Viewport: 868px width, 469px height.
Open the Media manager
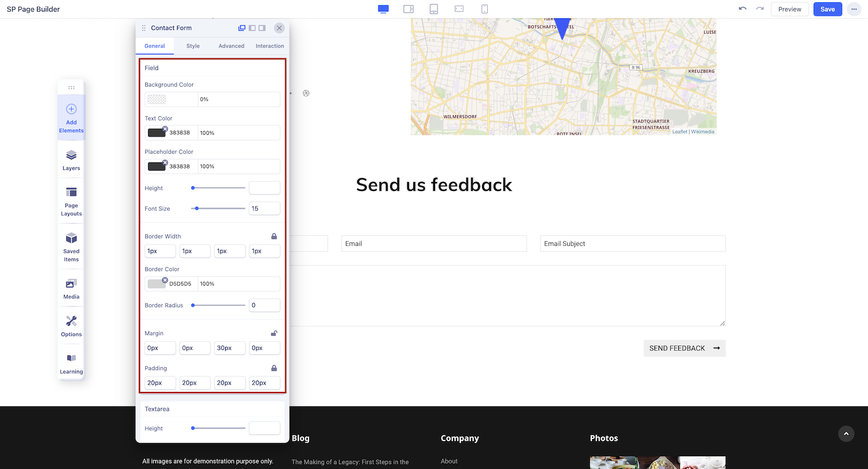(x=71, y=289)
